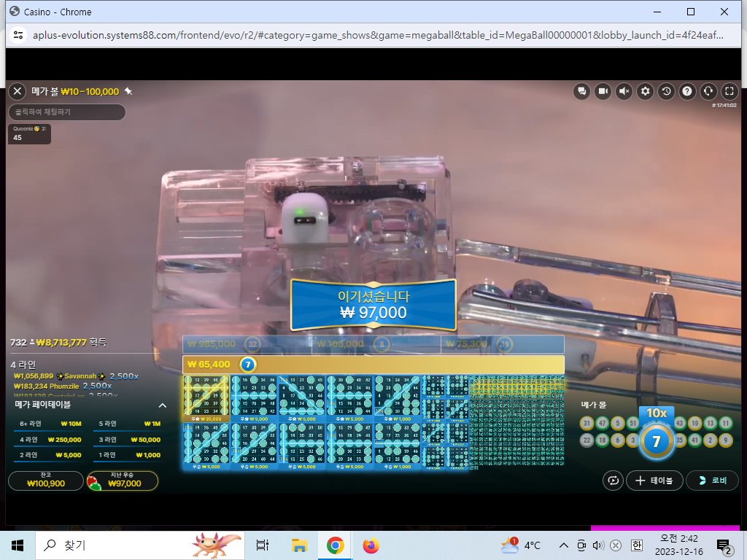Click the 지난 우승 ₩97,000 button
747x560 pixels.
(123, 481)
